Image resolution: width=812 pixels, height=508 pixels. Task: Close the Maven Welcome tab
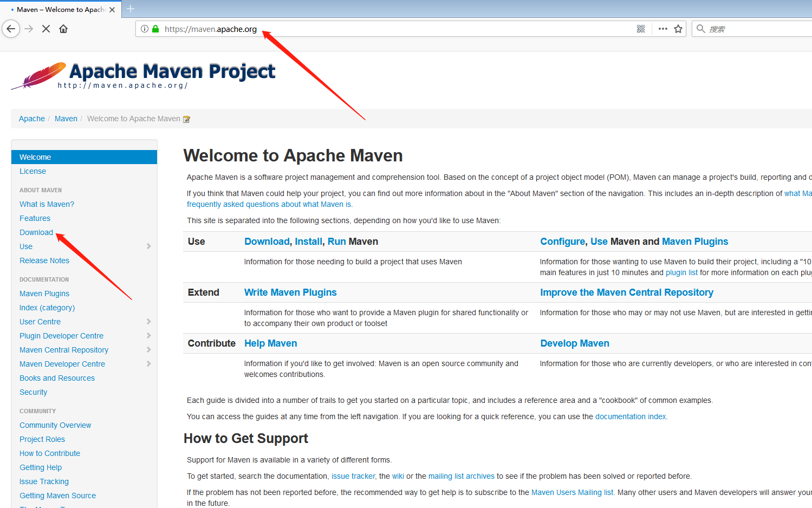[112, 9]
